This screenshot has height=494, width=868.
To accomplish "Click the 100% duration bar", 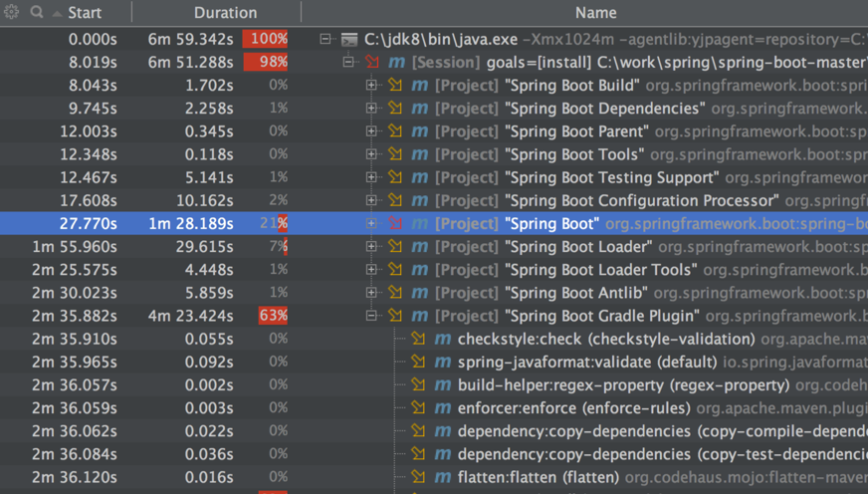I will pos(265,39).
